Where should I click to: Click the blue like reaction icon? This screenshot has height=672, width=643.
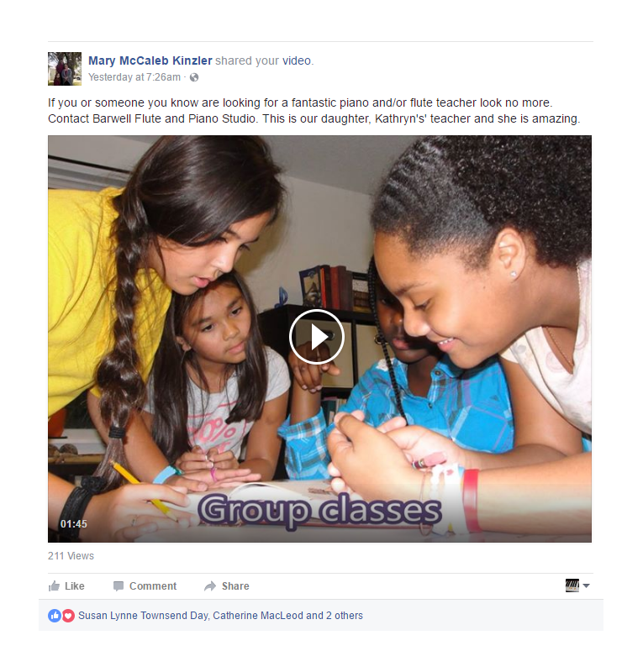click(55, 616)
